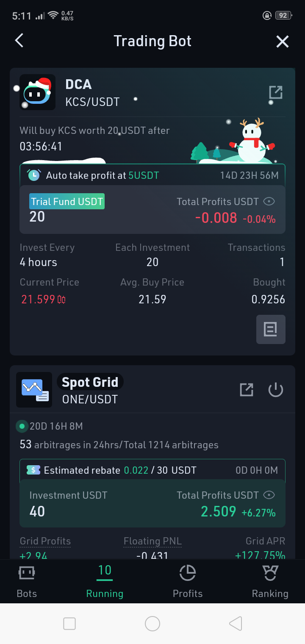Tap Android Home circle button
The height and width of the screenshot is (644, 305).
(x=152, y=624)
